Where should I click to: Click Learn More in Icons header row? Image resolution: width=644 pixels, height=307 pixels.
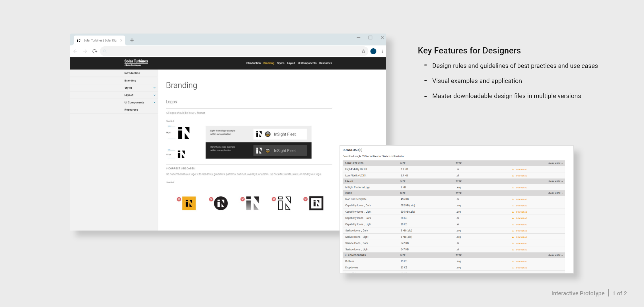point(555,193)
